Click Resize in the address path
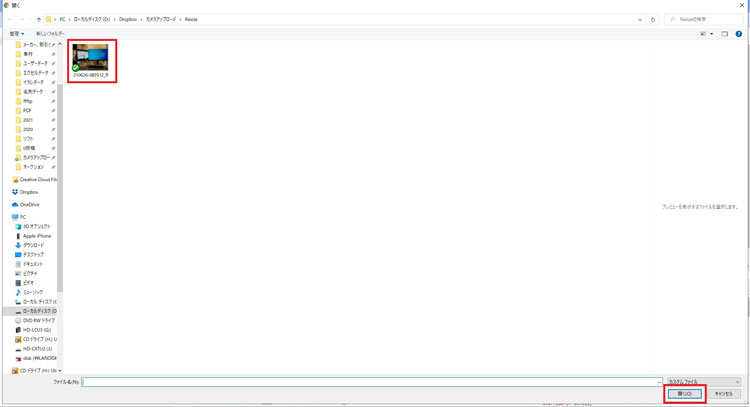 coord(191,20)
